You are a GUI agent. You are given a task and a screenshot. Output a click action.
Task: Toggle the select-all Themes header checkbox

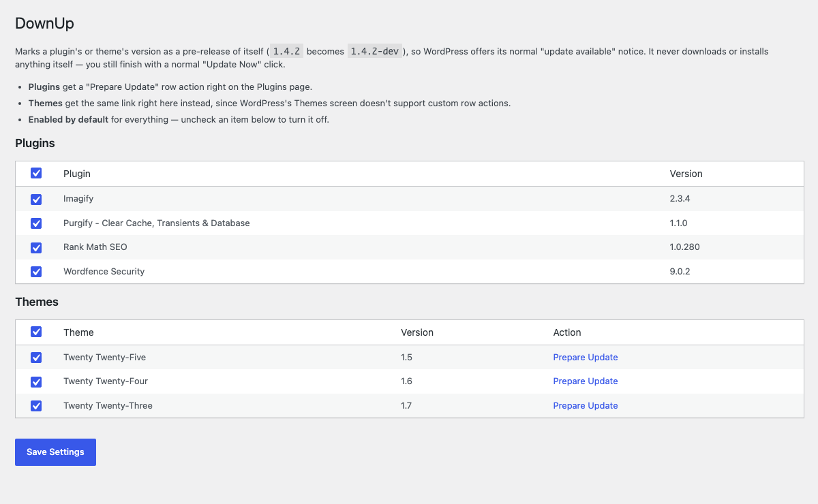pos(36,332)
